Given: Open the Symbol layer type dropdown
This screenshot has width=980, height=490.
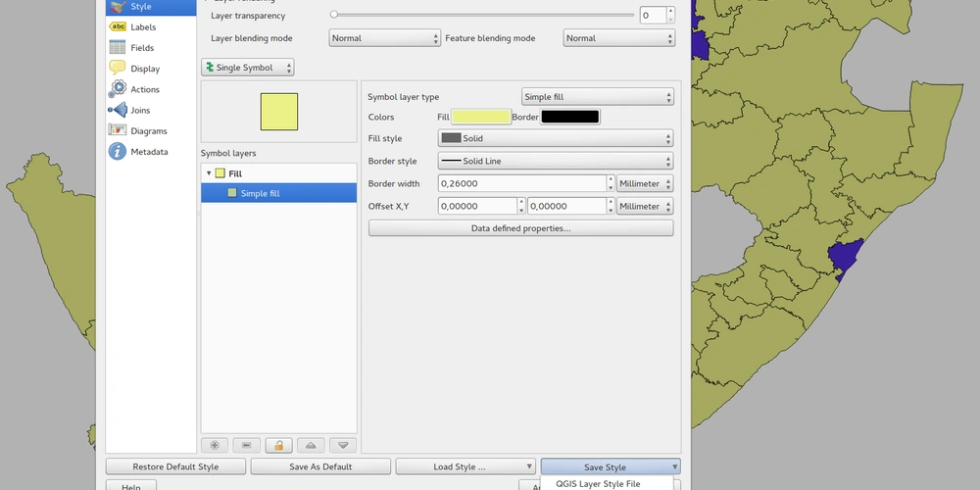Looking at the screenshot, I should coord(598,97).
